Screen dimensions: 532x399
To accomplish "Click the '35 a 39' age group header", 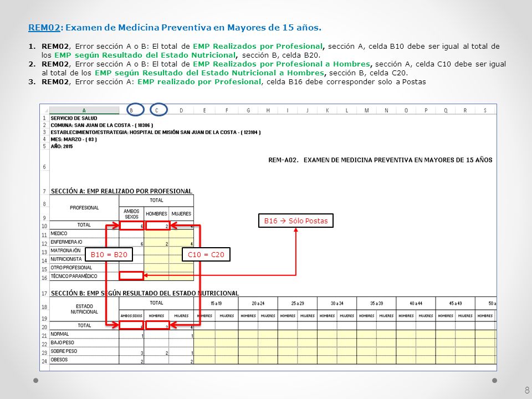I will (x=376, y=303).
